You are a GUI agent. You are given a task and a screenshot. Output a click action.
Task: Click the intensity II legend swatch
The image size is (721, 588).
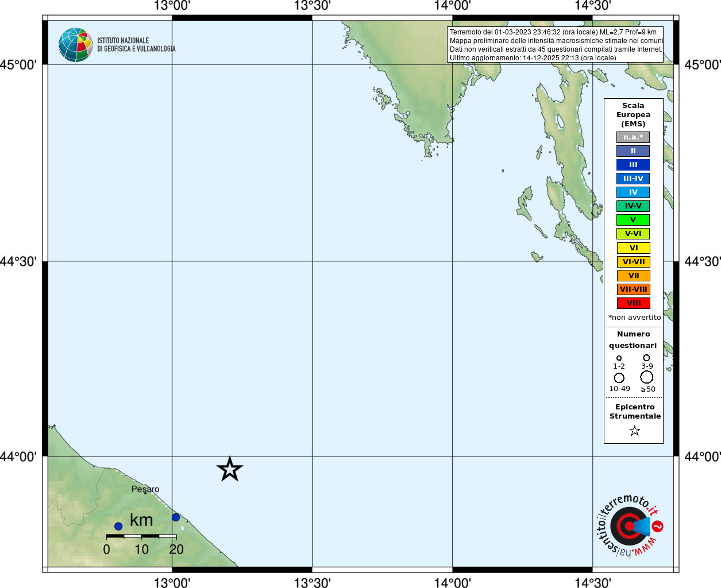(633, 151)
